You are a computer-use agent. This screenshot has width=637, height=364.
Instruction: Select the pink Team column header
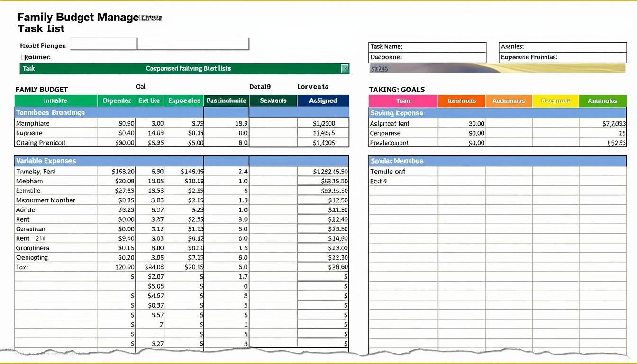[x=403, y=100]
